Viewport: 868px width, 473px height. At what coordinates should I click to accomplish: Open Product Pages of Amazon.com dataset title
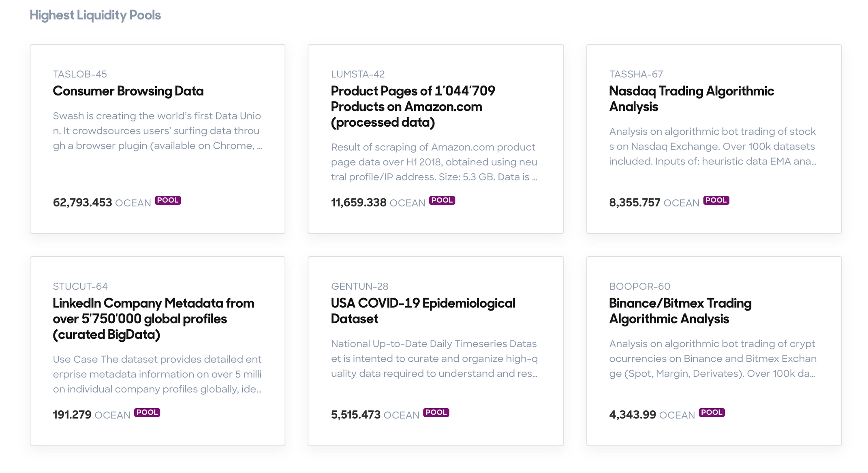[413, 107]
